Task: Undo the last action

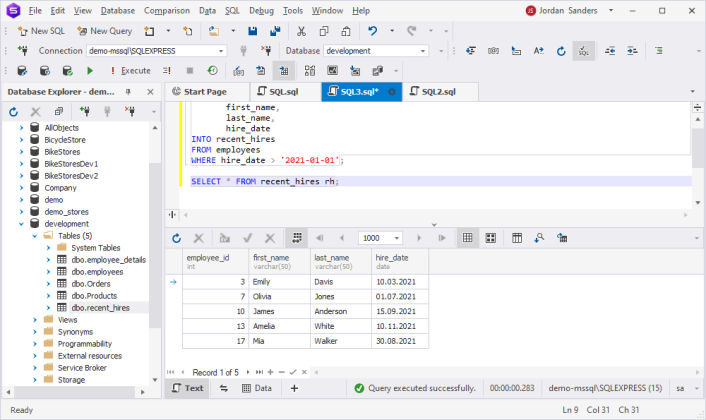Action: [372, 31]
